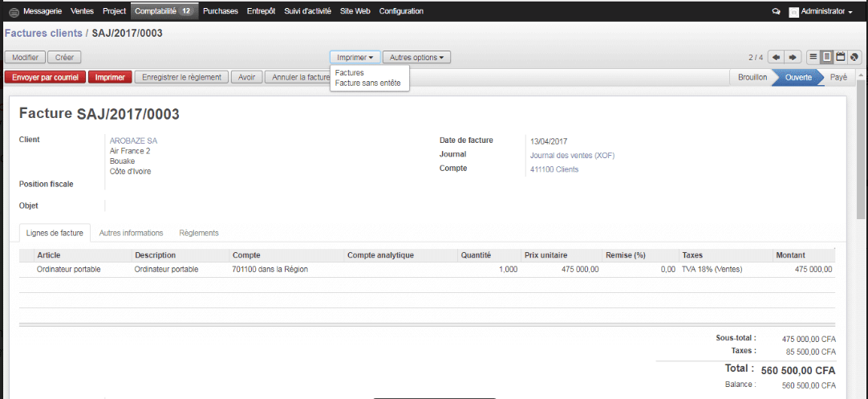Viewport: 868px width, 399px height.
Task: Open the Entrepôt menu
Action: pos(262,11)
